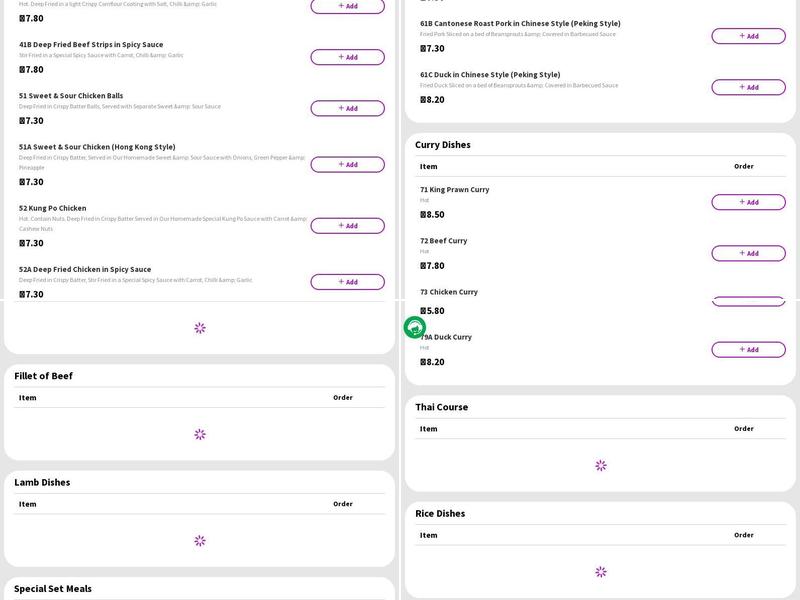Add 41B Deep Fried Beef Strips to order

[347, 57]
